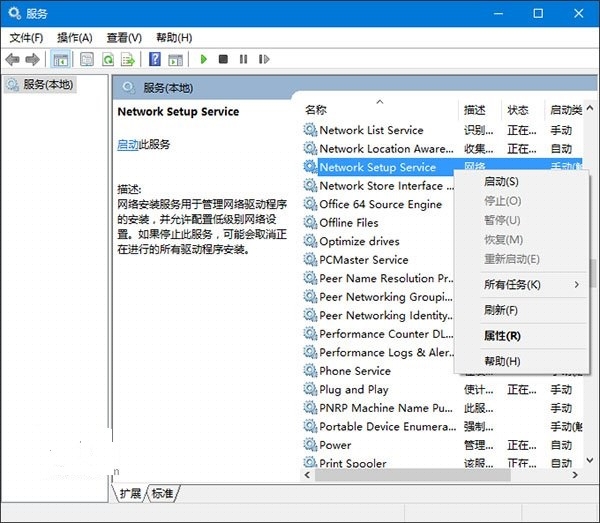Click the Refresh toolbar icon

click(x=108, y=60)
